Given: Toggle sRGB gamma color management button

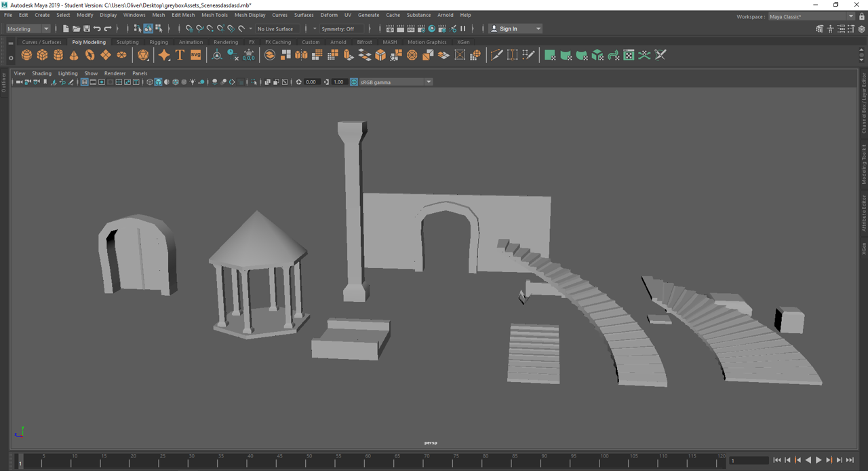Looking at the screenshot, I should [353, 82].
